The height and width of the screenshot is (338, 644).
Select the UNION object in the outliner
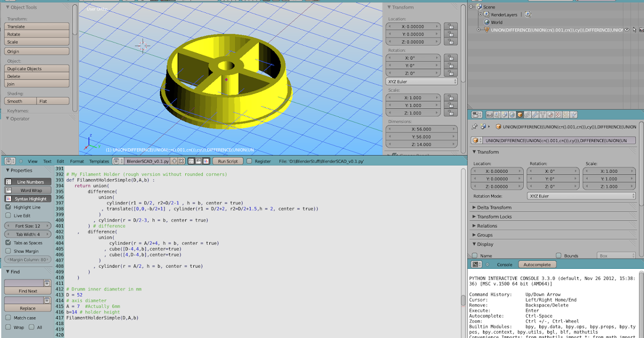pyautogui.click(x=537, y=31)
